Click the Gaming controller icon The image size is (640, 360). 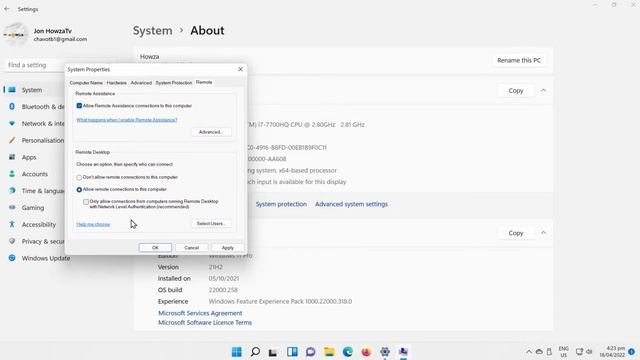12,207
